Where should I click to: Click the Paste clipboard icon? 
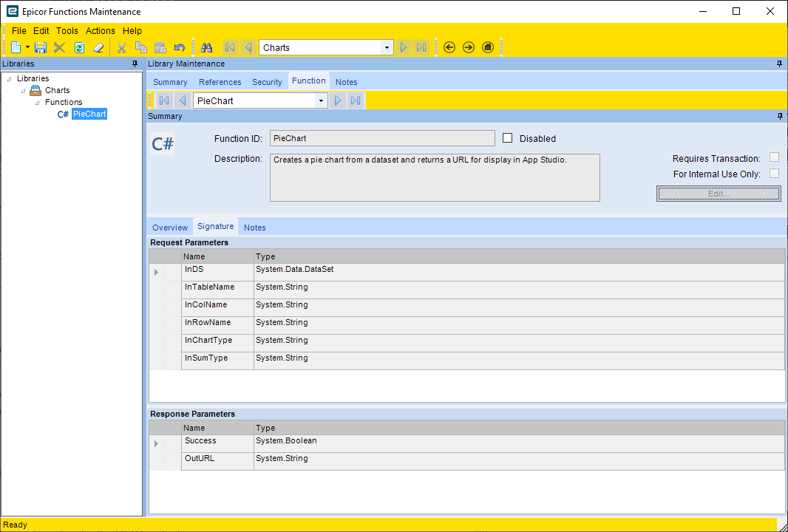(x=160, y=48)
